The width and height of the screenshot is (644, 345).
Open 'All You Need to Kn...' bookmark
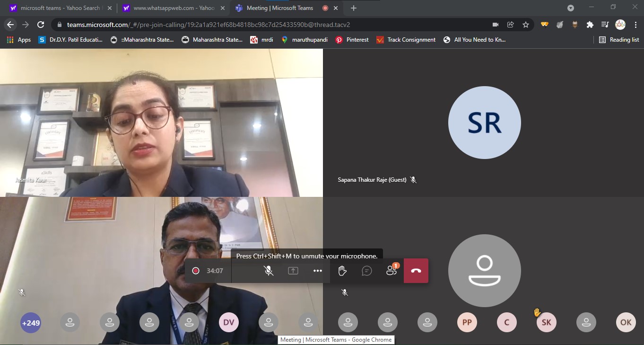[475, 40]
